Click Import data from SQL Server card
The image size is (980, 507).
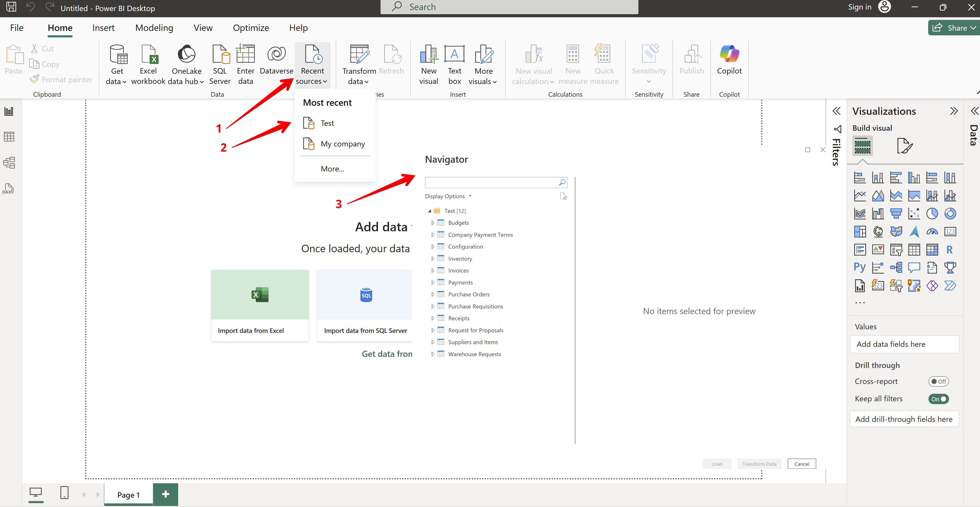click(365, 306)
